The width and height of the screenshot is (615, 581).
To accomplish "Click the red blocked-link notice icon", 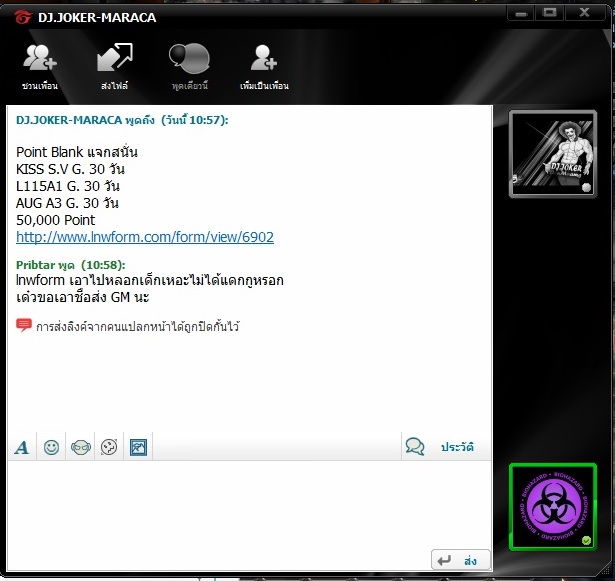I will click(24, 326).
